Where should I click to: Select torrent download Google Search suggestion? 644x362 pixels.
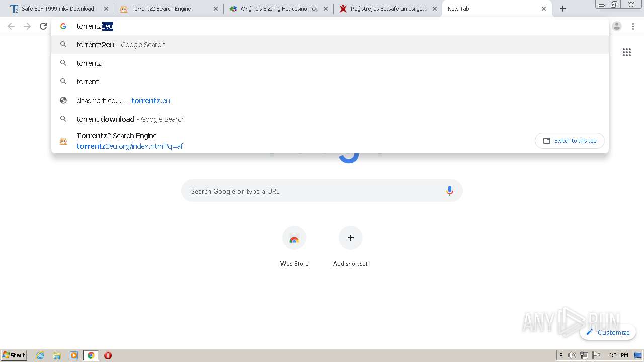tap(330, 119)
